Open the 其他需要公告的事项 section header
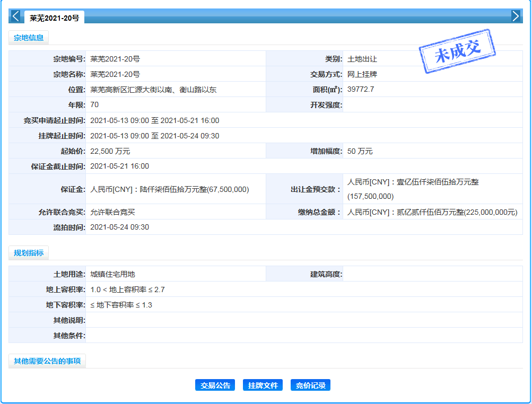 pos(47,361)
